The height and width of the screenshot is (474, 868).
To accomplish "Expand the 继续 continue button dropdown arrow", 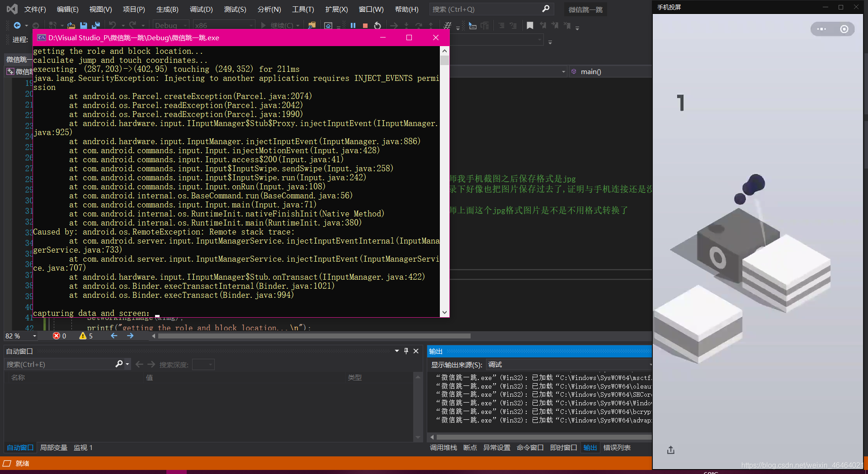I will coord(298,26).
